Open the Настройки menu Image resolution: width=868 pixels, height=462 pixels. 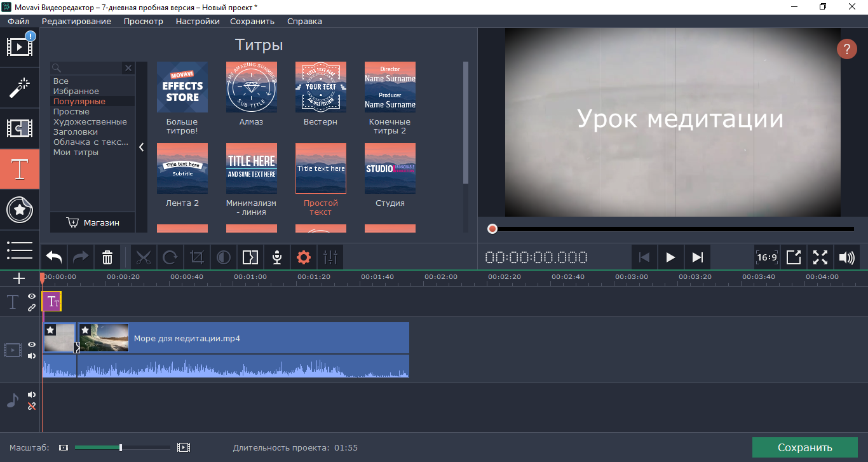click(198, 21)
